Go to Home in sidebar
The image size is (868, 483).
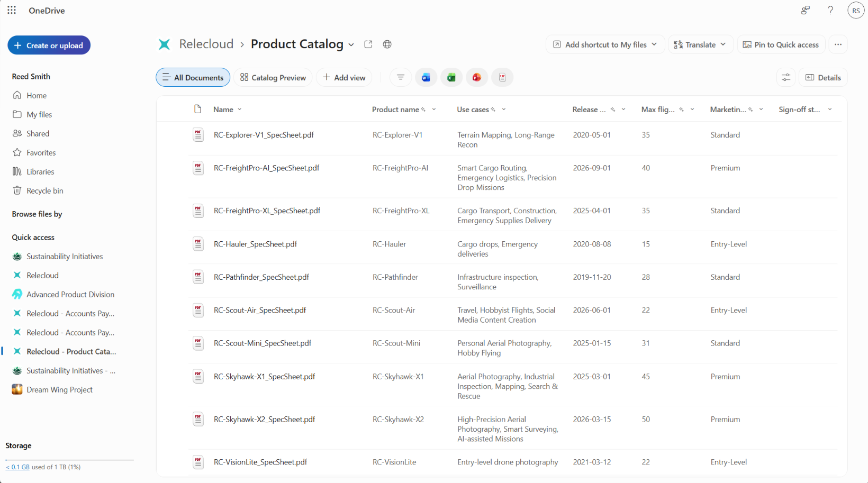click(37, 96)
